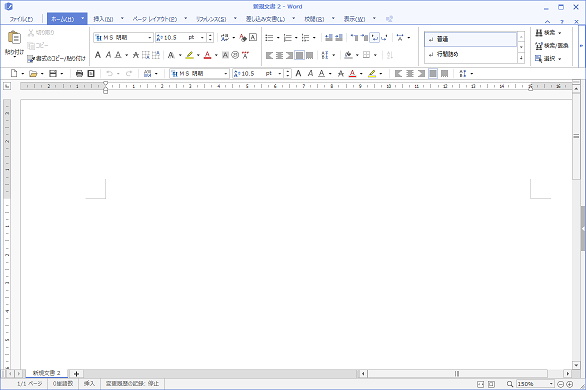Click the paragraph shading paint bucket icon
The image size is (586, 390).
coord(348,55)
